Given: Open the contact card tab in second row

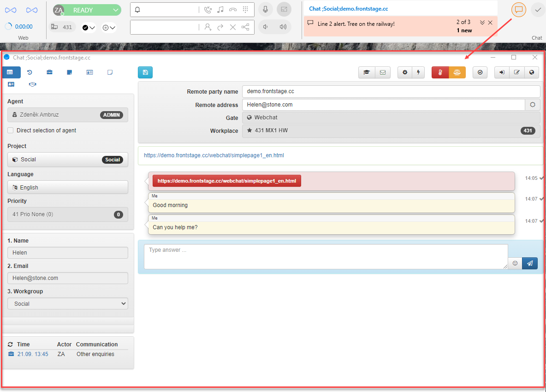Looking at the screenshot, I should [x=11, y=84].
